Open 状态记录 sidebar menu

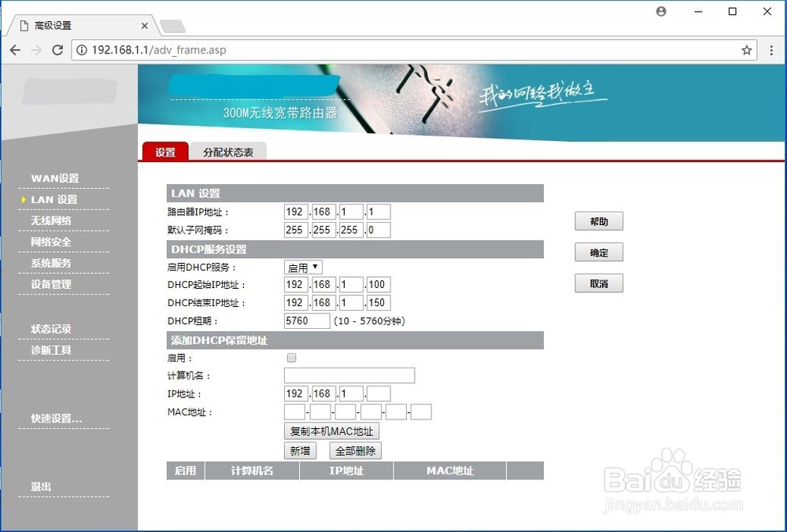(51, 329)
